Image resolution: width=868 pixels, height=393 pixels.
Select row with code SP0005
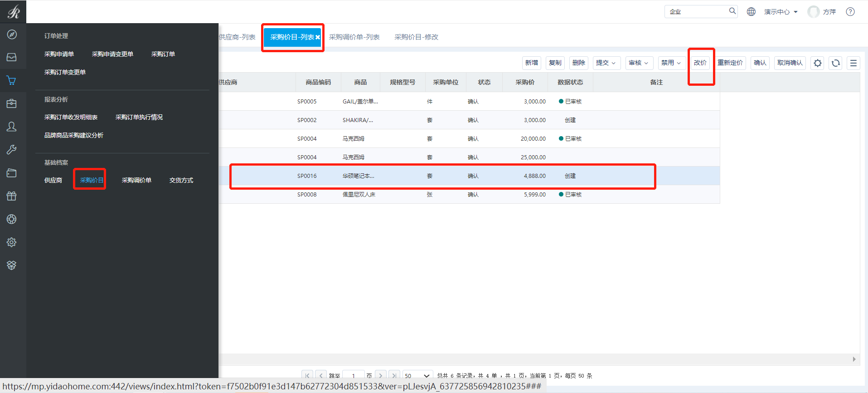469,101
